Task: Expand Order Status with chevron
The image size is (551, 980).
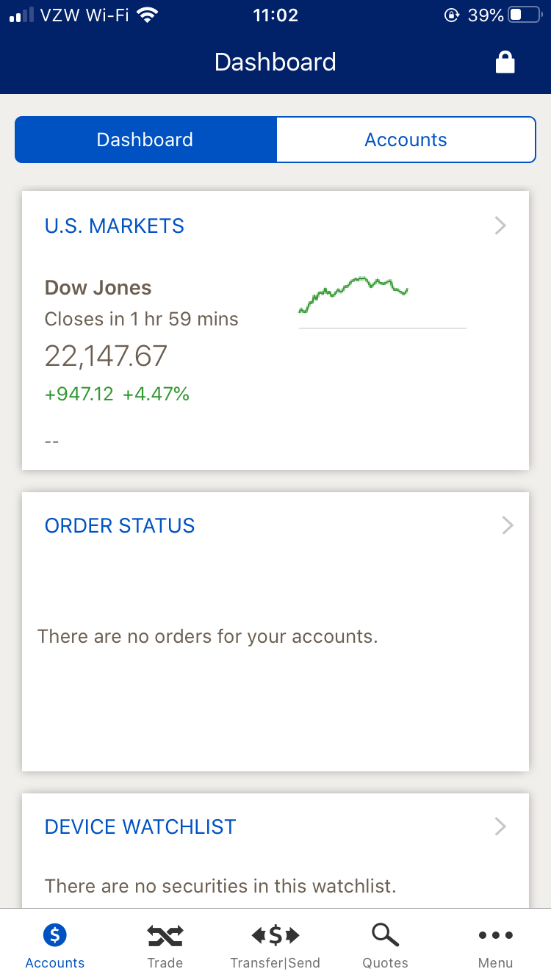Action: point(507,525)
